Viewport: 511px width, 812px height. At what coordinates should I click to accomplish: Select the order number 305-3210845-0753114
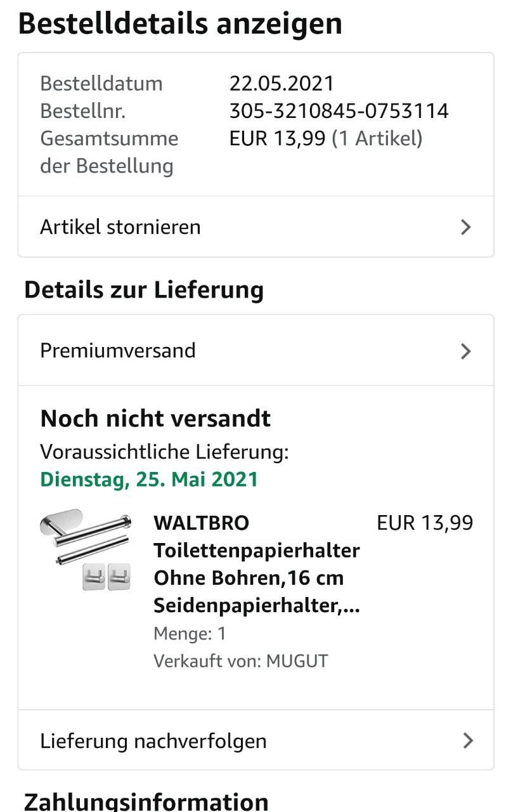tap(339, 111)
